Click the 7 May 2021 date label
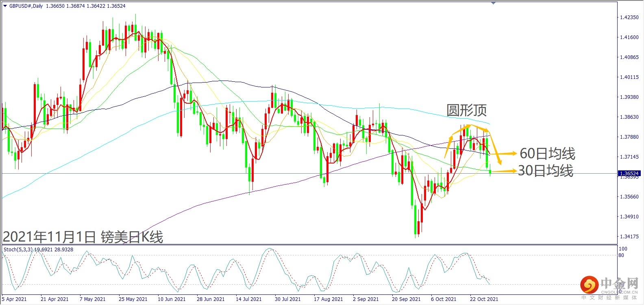 pyautogui.click(x=92, y=299)
